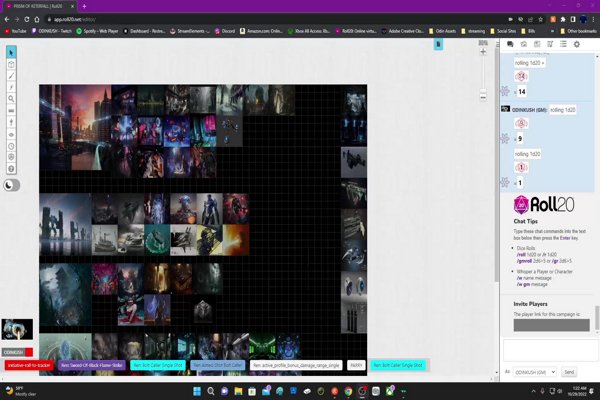This screenshot has width=600, height=400.
Task: Open the Discord bookmark
Action: click(225, 31)
